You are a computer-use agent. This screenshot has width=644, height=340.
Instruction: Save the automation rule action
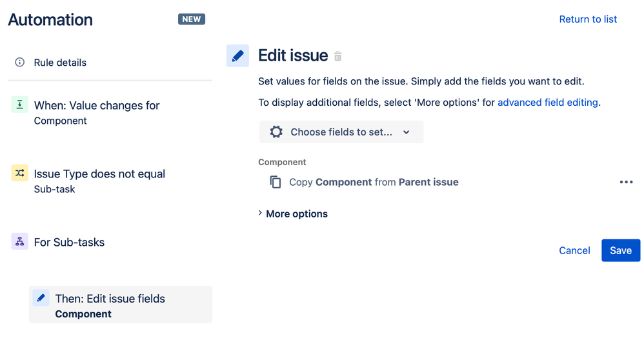(620, 250)
